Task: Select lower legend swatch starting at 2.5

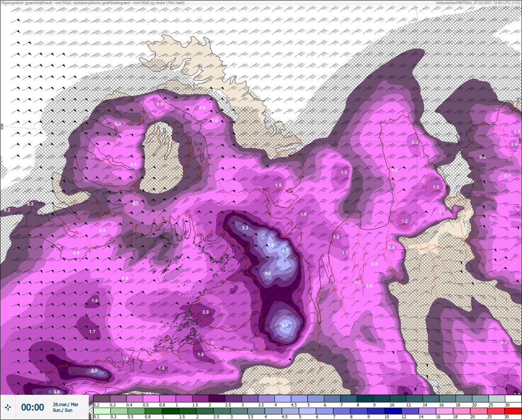Action: [222, 411]
